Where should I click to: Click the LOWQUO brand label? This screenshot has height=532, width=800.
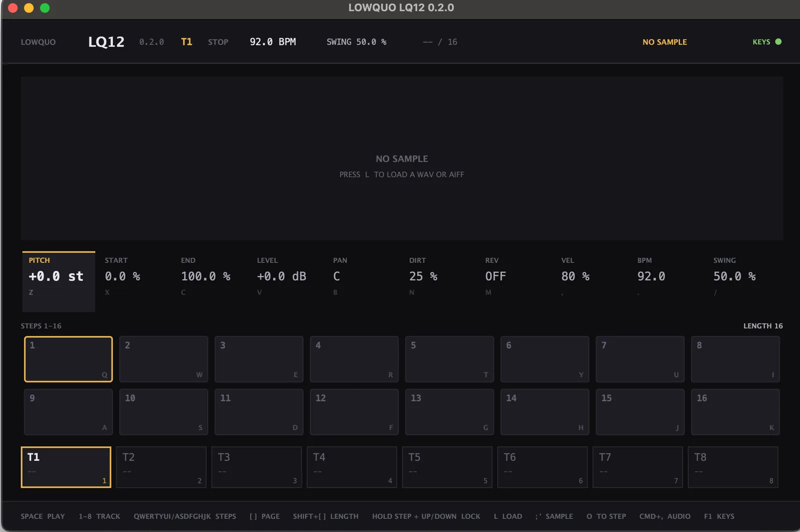(x=38, y=42)
